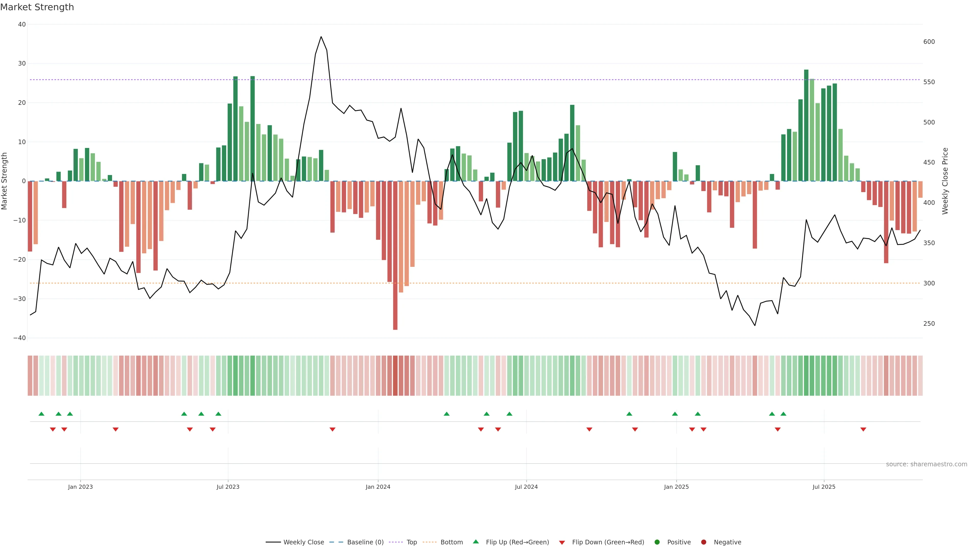The width and height of the screenshot is (980, 551).
Task: Click the Flip Up green triangle legend icon
Action: 475,542
